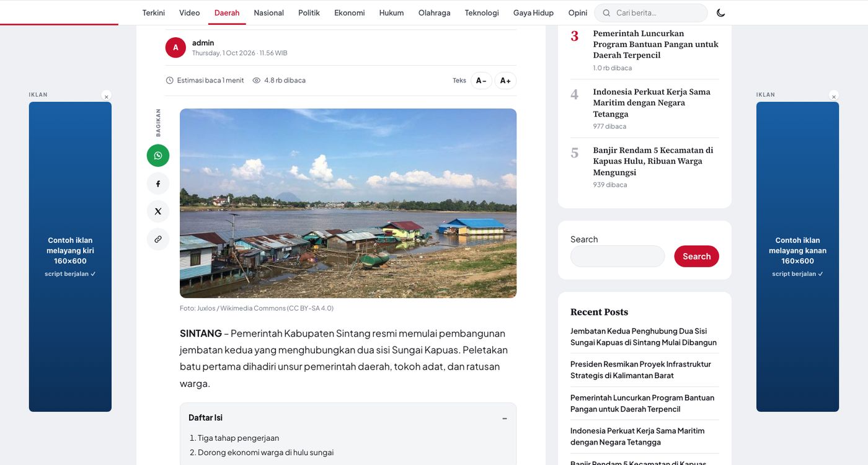Collapse the Daftar Isi table of contents
The height and width of the screenshot is (465, 868).
(x=505, y=418)
